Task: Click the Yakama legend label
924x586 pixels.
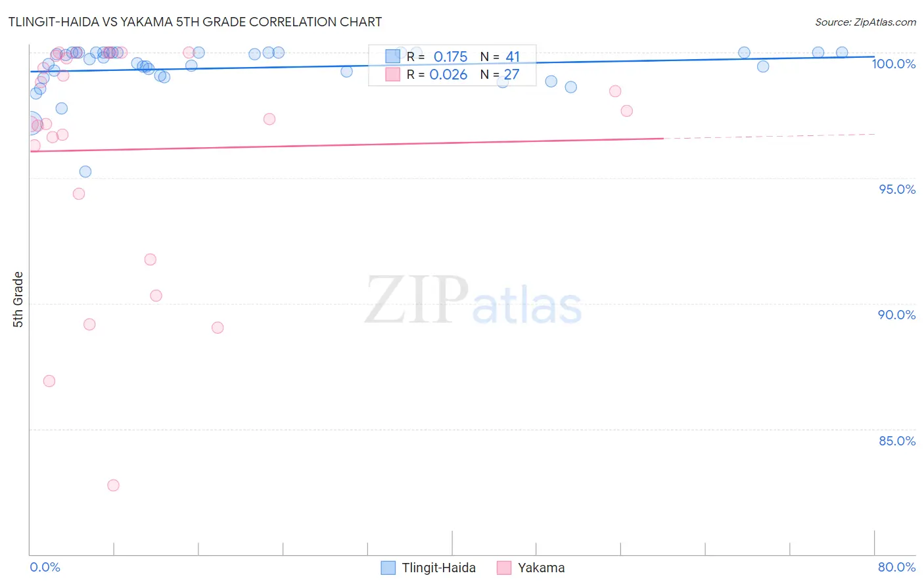Action: [542, 568]
